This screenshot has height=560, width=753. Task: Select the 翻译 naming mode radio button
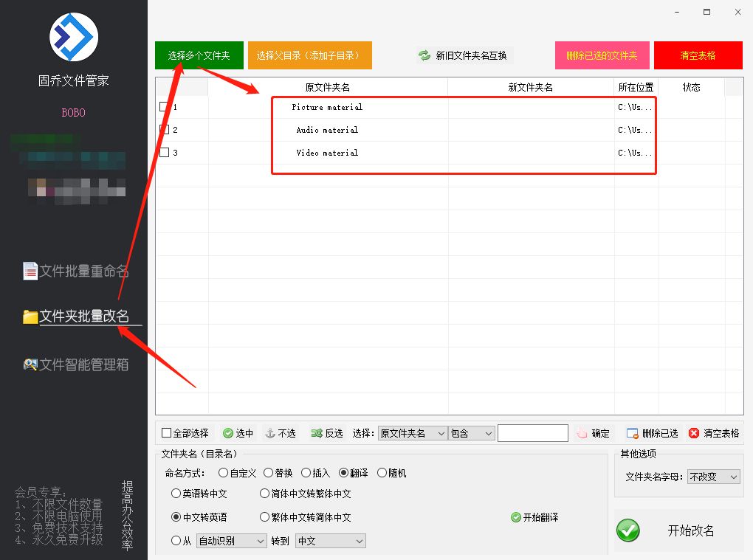tap(343, 473)
